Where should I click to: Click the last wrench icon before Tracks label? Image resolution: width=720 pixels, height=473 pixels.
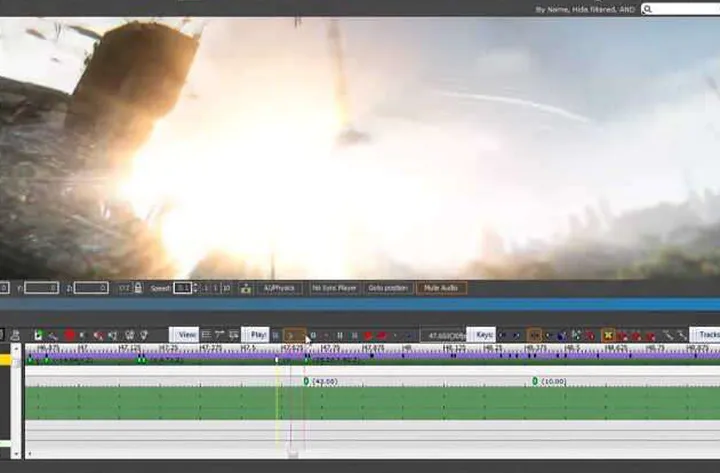[x=681, y=336]
